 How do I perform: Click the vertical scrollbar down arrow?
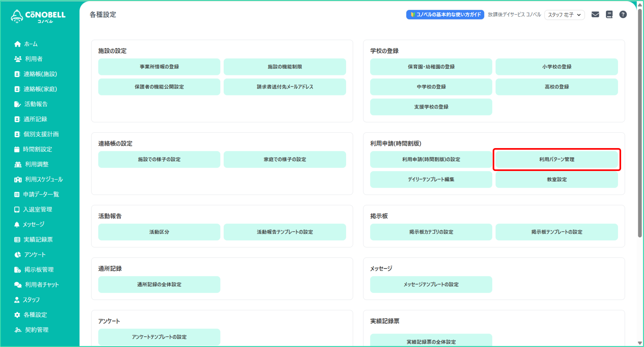640,343
